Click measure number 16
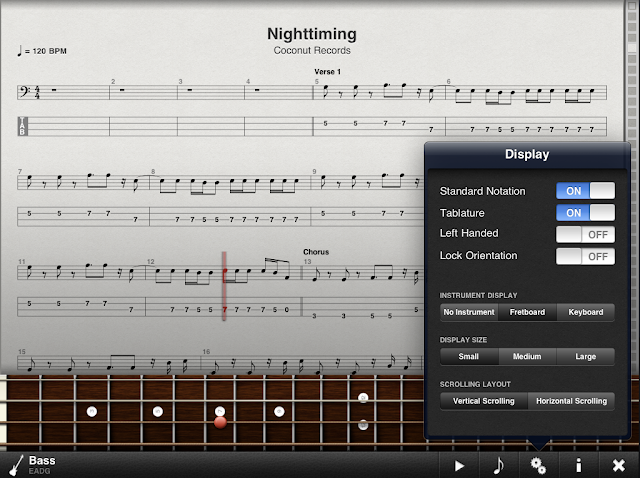Screen dimensions: 640x478 pyautogui.click(x=207, y=351)
